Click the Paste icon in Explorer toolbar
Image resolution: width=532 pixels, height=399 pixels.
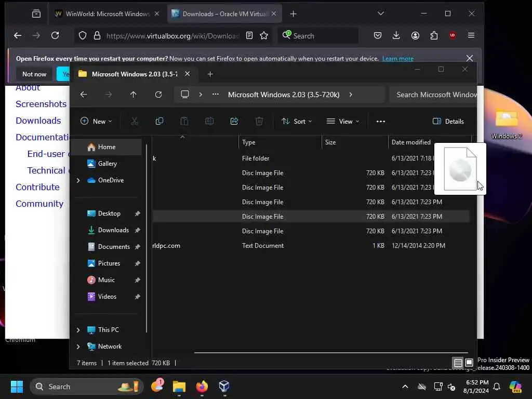(x=184, y=121)
